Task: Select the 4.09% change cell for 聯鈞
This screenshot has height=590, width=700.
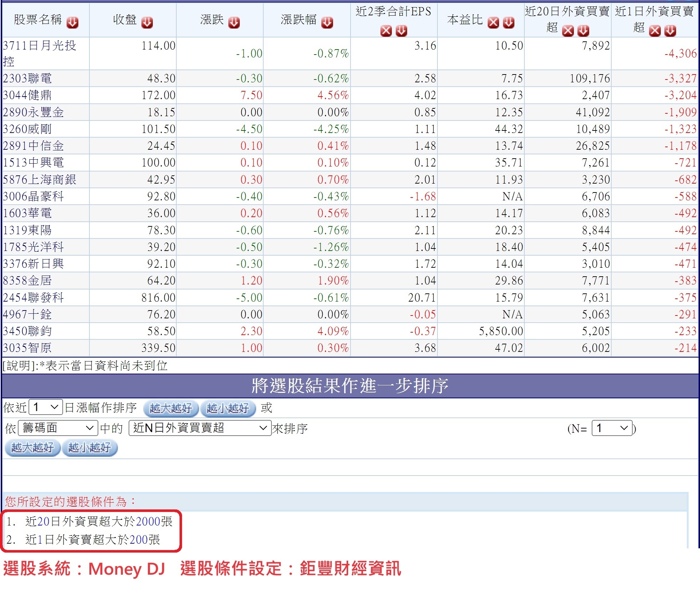Action: [333, 331]
